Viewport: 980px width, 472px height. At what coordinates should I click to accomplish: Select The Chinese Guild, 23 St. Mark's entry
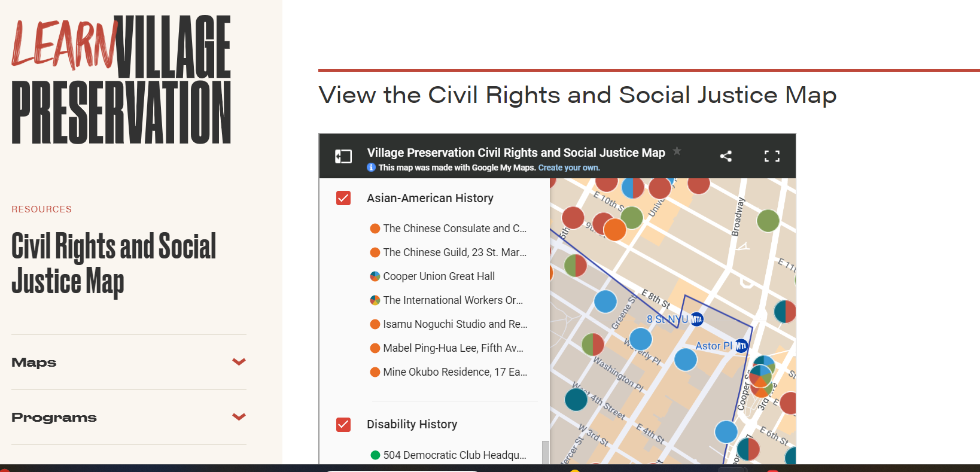(455, 252)
